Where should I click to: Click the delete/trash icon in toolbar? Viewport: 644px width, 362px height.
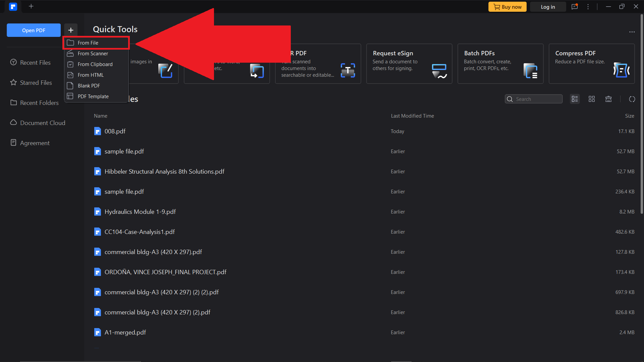609,99
